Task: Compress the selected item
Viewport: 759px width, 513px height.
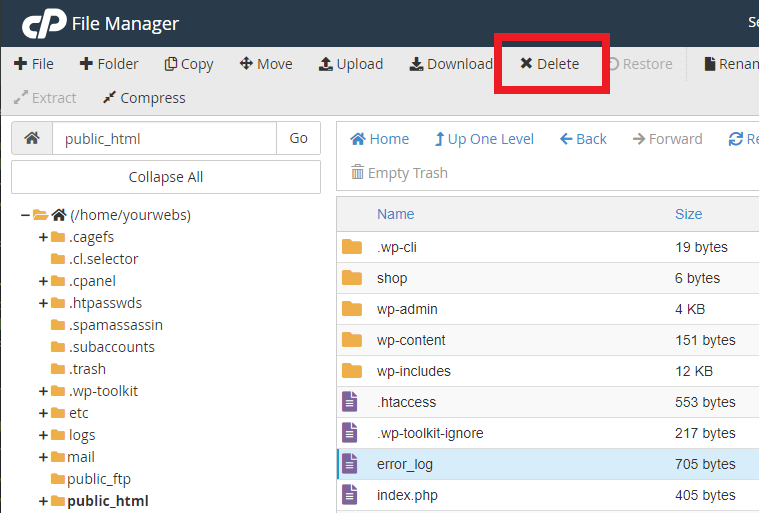Action: [144, 98]
